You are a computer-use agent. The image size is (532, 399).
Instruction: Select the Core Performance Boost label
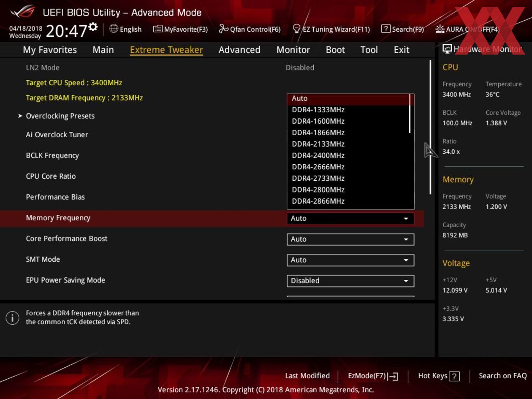pyautogui.click(x=66, y=239)
